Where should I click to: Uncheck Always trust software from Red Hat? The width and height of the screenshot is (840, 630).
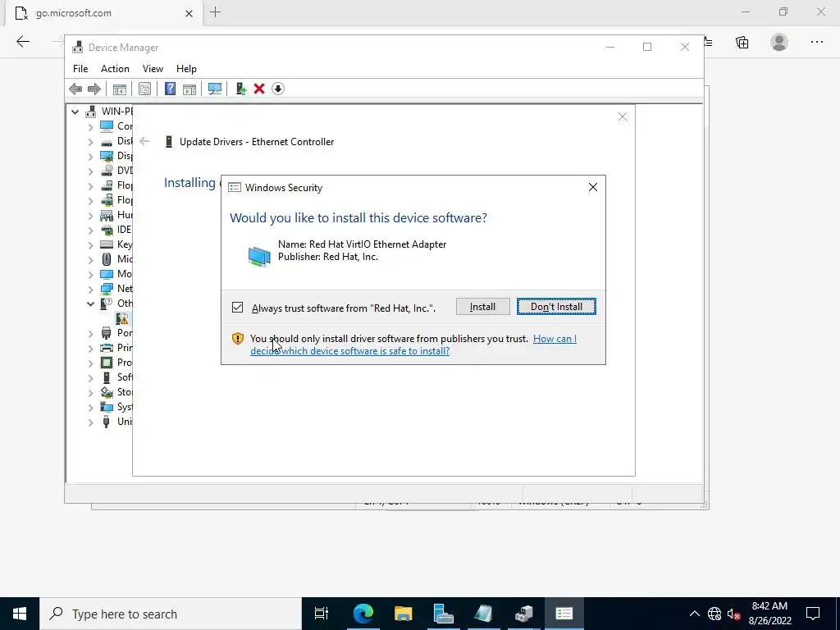[x=237, y=308]
